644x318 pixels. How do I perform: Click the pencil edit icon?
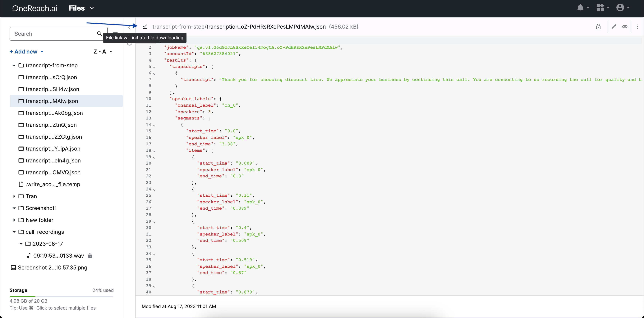(614, 26)
